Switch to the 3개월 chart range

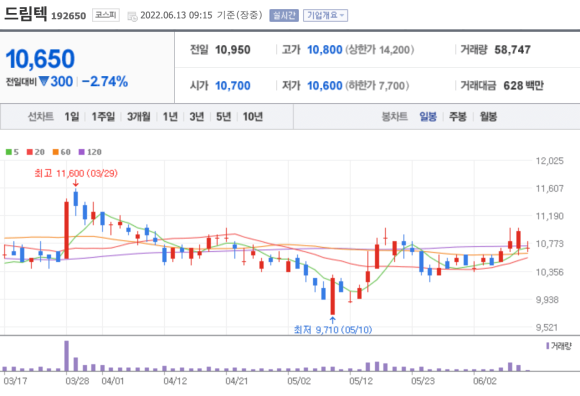click(139, 117)
